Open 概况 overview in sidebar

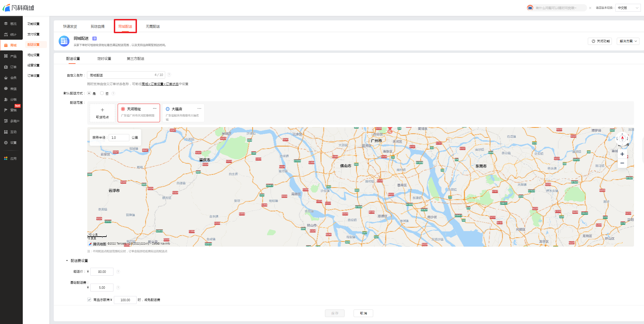coord(11,24)
